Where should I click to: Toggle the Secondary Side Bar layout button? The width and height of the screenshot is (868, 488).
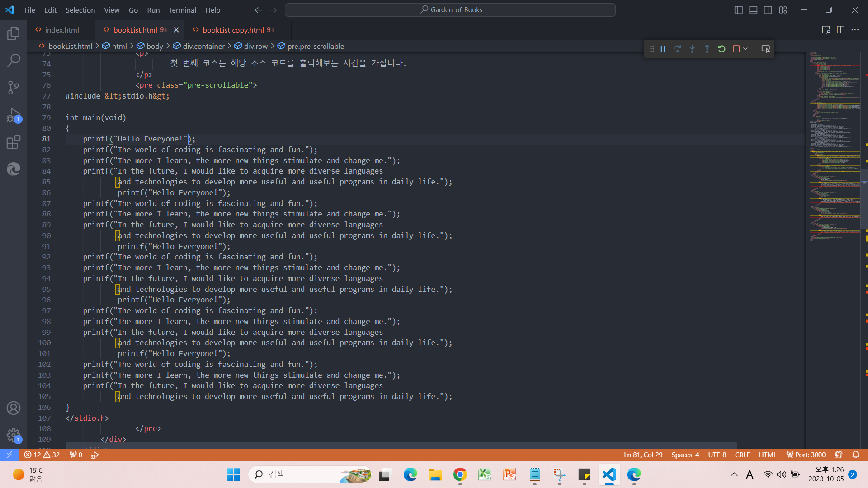coord(768,10)
